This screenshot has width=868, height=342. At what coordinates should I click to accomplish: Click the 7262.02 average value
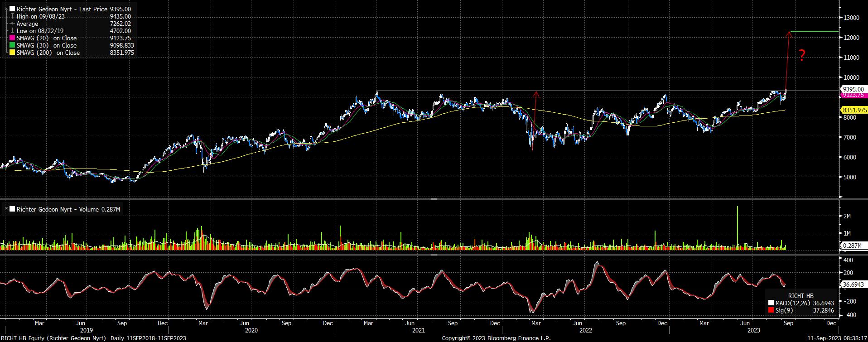coord(120,24)
